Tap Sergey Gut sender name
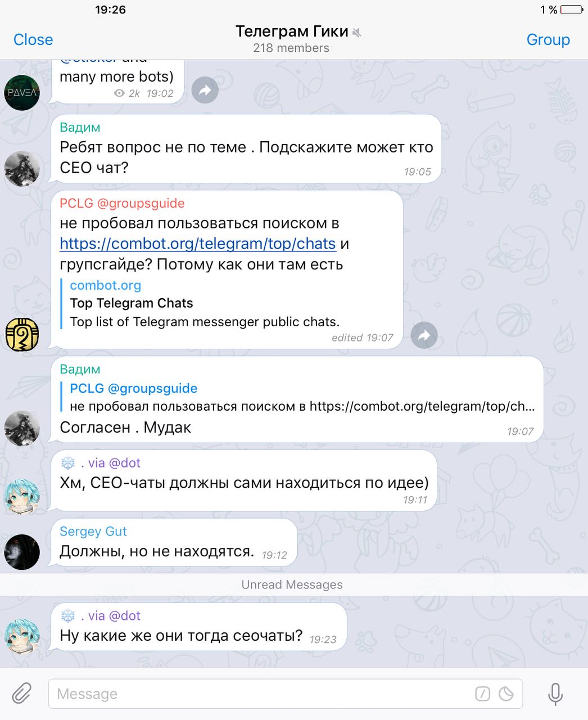This screenshot has height=720, width=588. [x=93, y=532]
